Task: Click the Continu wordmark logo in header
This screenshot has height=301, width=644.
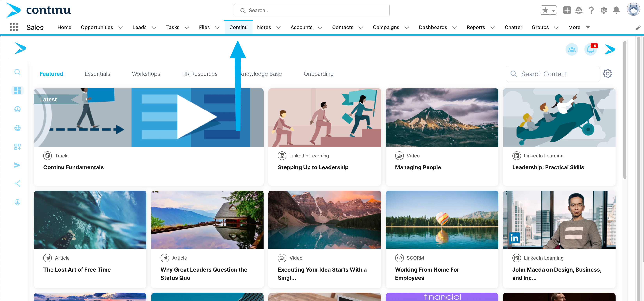Action: click(x=48, y=10)
